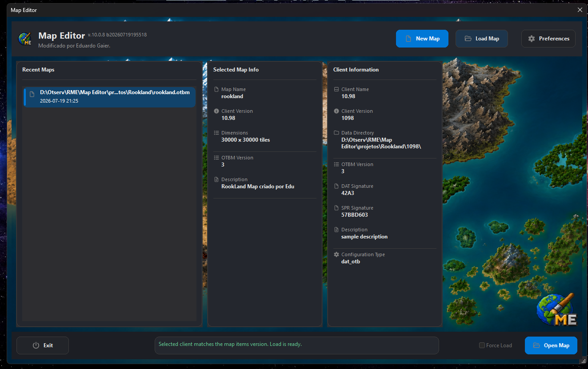Click the Configuration Type gear icon
The width and height of the screenshot is (588, 369).
[x=336, y=254]
